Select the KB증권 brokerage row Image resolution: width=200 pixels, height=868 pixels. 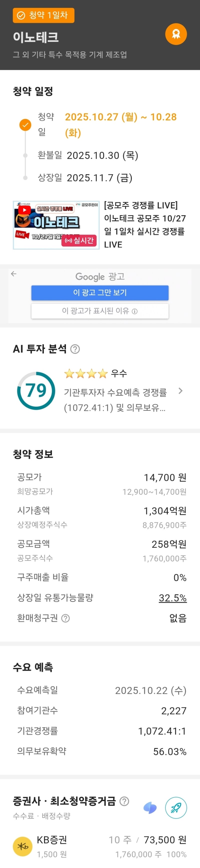[x=100, y=846]
